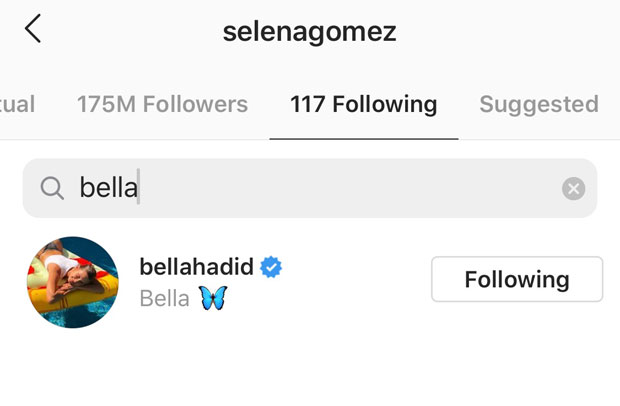Click the Bella display name text
The height and width of the screenshot is (406, 620).
click(164, 298)
